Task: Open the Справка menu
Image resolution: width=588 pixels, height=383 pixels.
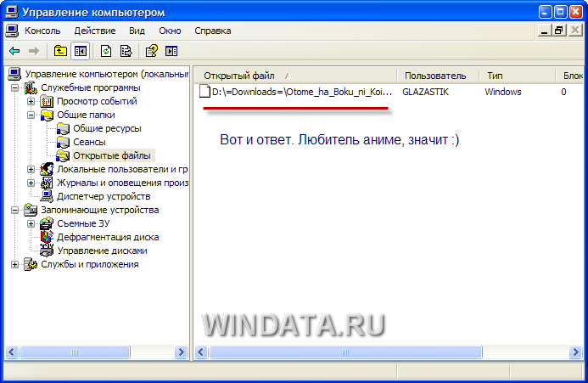Action: click(213, 31)
